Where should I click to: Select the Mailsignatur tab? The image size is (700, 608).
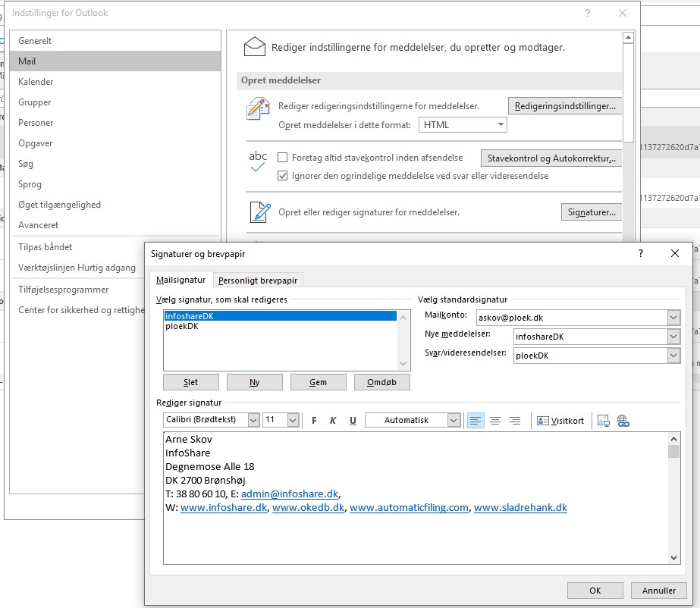(180, 280)
